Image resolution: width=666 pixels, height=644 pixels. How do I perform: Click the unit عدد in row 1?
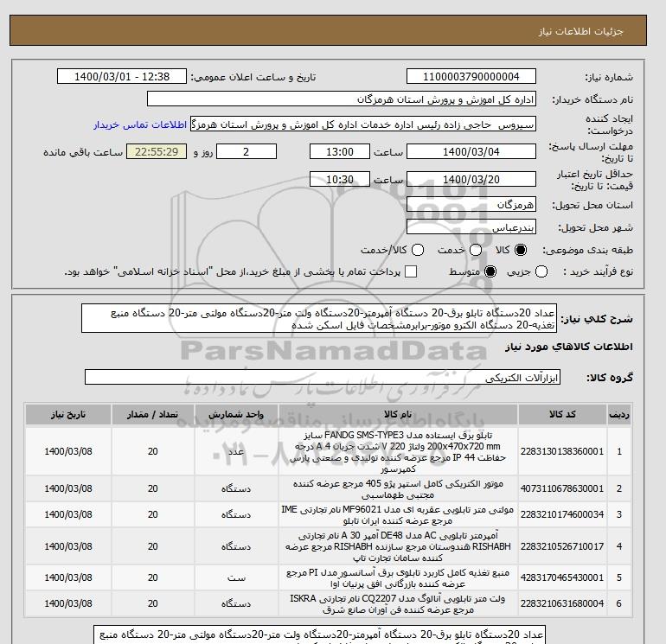pos(236,452)
